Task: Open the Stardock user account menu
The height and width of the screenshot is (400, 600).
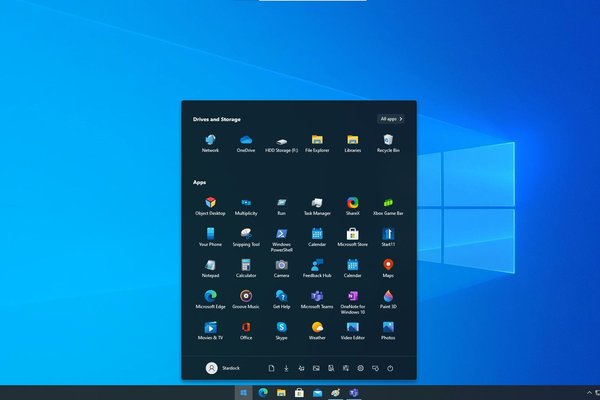Action: tap(223, 368)
